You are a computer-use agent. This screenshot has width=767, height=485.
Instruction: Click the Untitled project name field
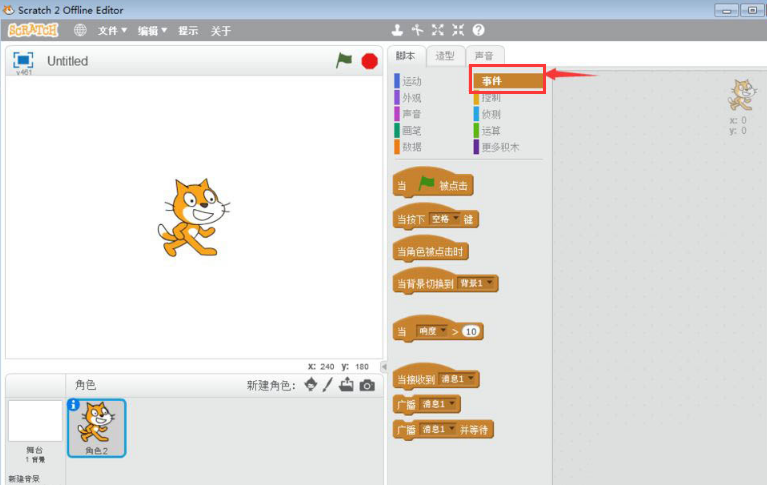[x=68, y=61]
